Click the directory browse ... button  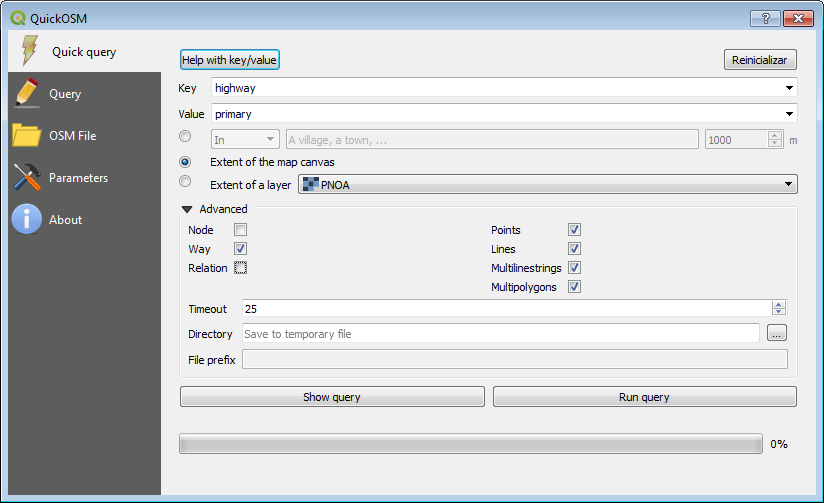click(777, 333)
